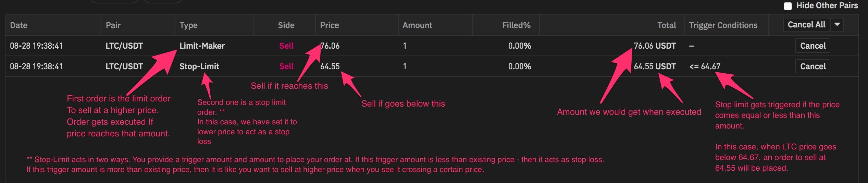Click the Total column header
Screen dimensions: 868x183
click(667, 25)
